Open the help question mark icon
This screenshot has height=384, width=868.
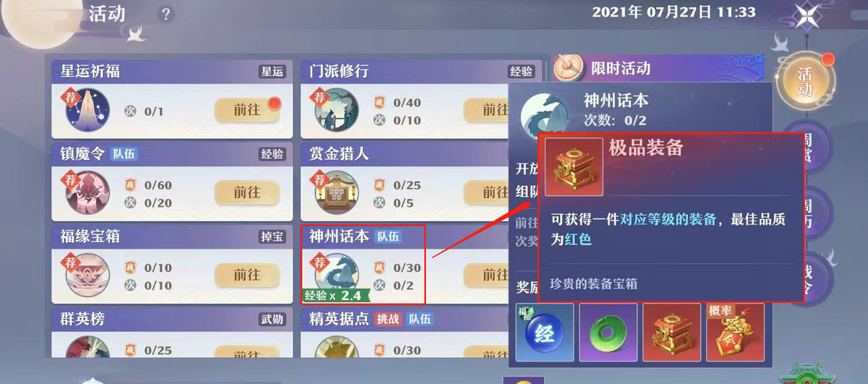[166, 14]
